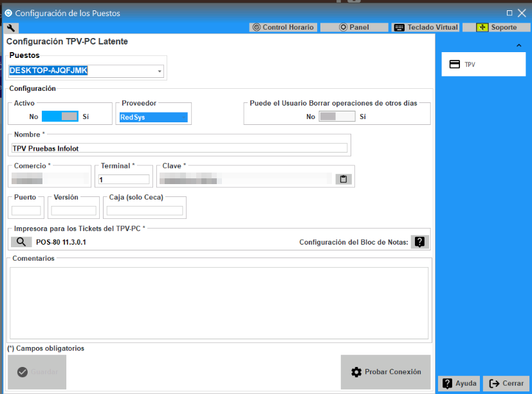
Task: Click the Puerto input field
Action: [26, 211]
